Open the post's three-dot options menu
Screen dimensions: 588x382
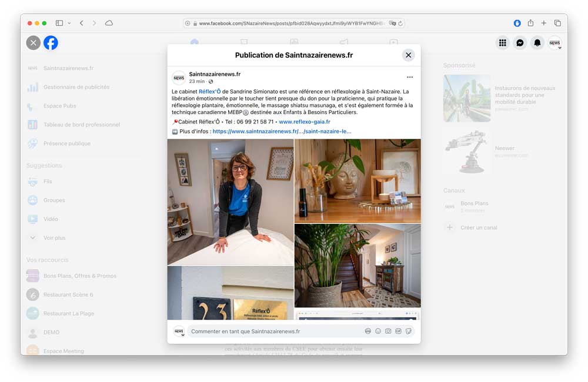pos(410,77)
